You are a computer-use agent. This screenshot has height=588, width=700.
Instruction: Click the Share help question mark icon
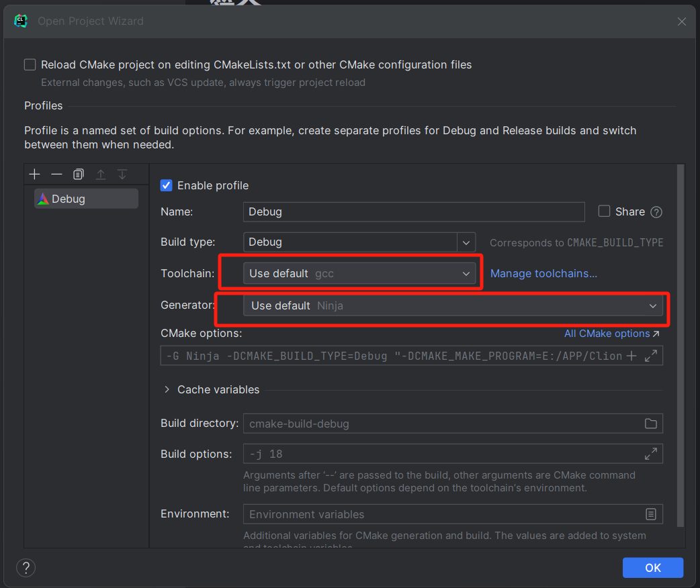click(656, 212)
